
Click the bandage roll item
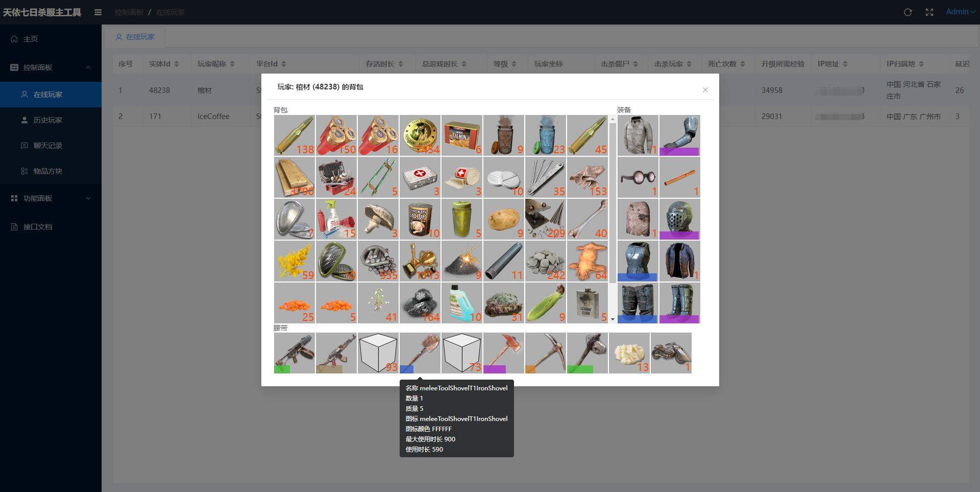click(x=462, y=177)
